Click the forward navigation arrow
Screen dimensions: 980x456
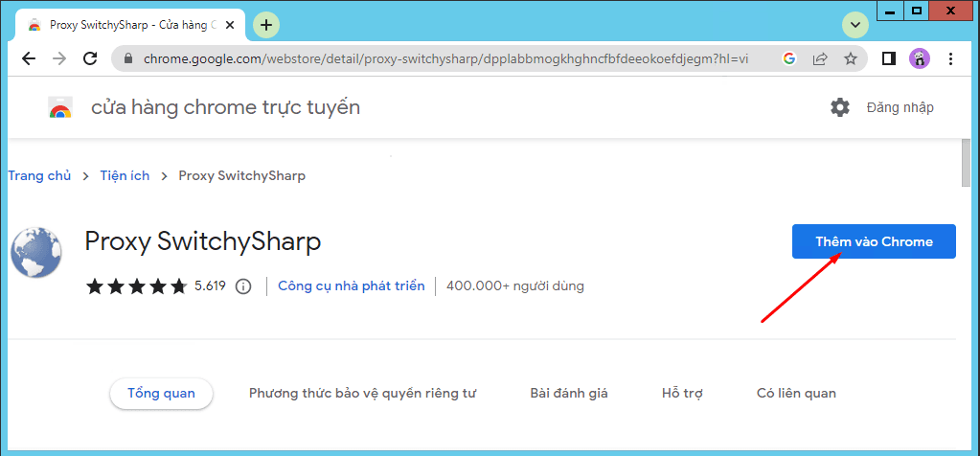pyautogui.click(x=59, y=58)
